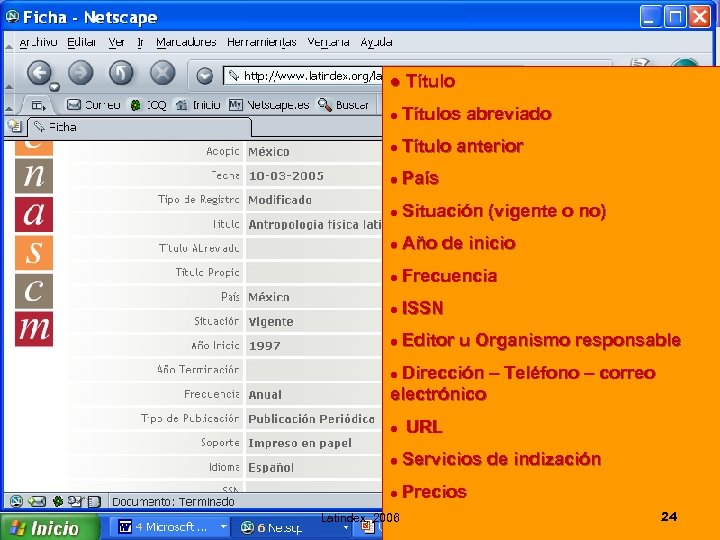Minimize the Netscape window

pyautogui.click(x=650, y=17)
